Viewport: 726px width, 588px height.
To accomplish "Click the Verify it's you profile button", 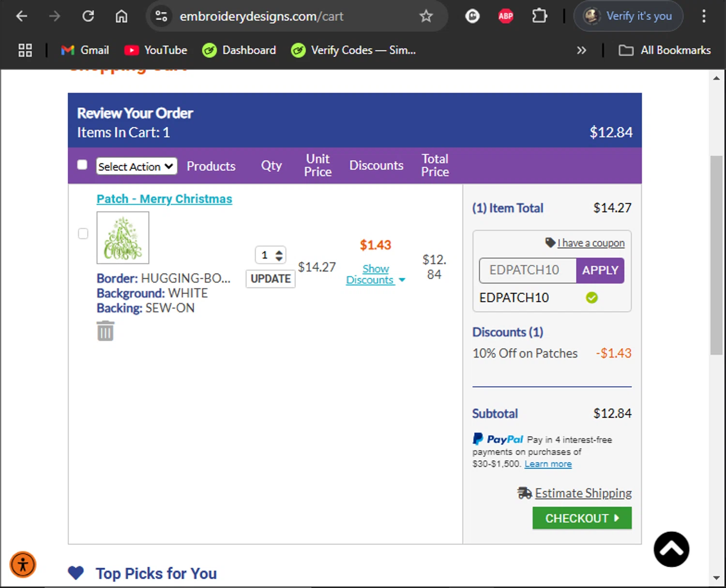I will [x=628, y=16].
